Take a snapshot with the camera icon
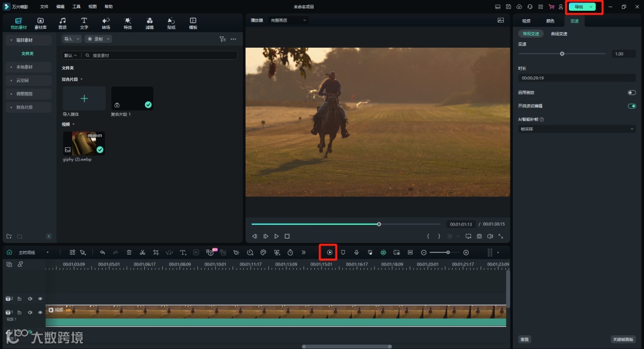Screen dimensions: 644x349 point(479,236)
